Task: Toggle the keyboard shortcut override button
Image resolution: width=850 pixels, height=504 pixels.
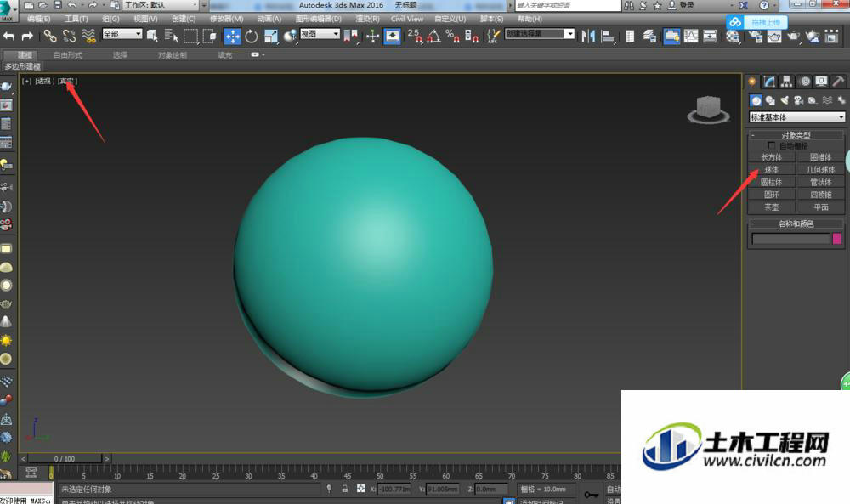Action: pos(392,37)
